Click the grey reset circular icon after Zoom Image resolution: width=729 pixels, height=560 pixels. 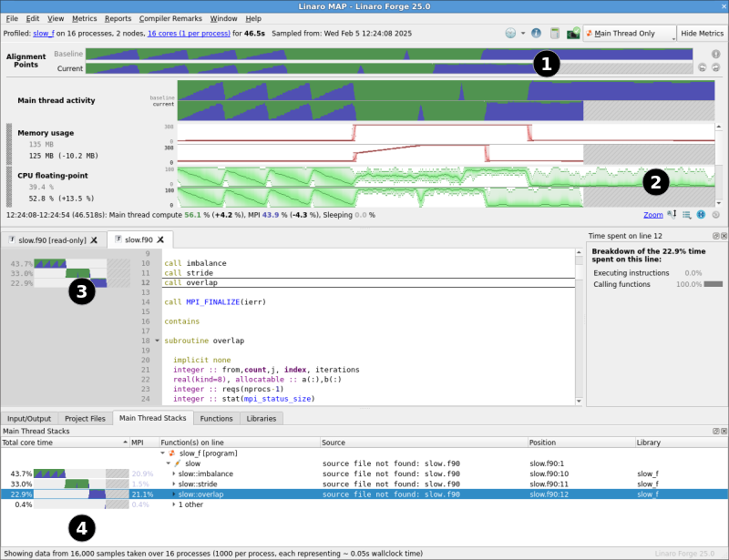(716, 215)
